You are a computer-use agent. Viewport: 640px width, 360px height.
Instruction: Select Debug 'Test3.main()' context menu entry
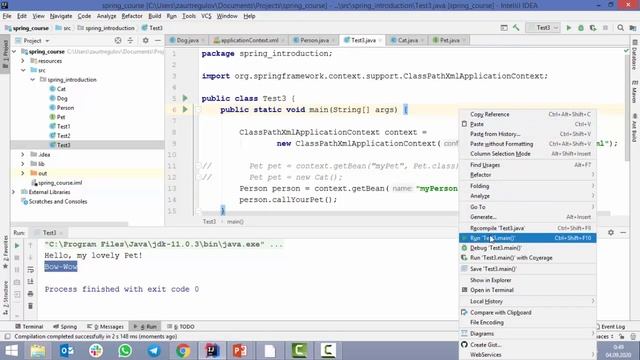pos(528,248)
